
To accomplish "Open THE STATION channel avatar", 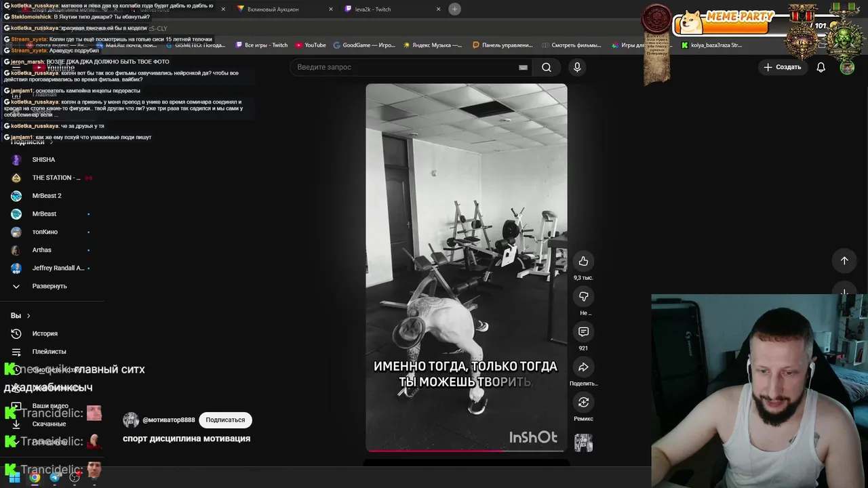I will (x=16, y=178).
